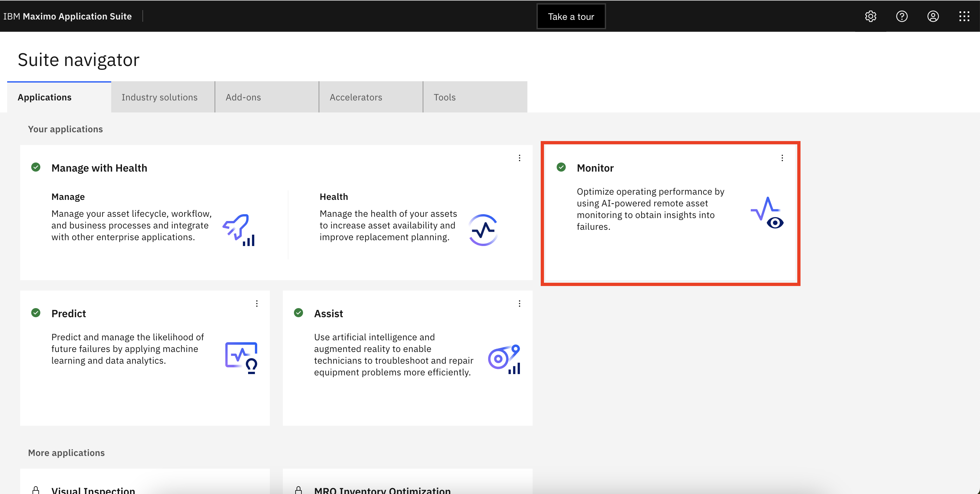Launch the Assist application title
This screenshot has height=494, width=980.
tap(328, 314)
